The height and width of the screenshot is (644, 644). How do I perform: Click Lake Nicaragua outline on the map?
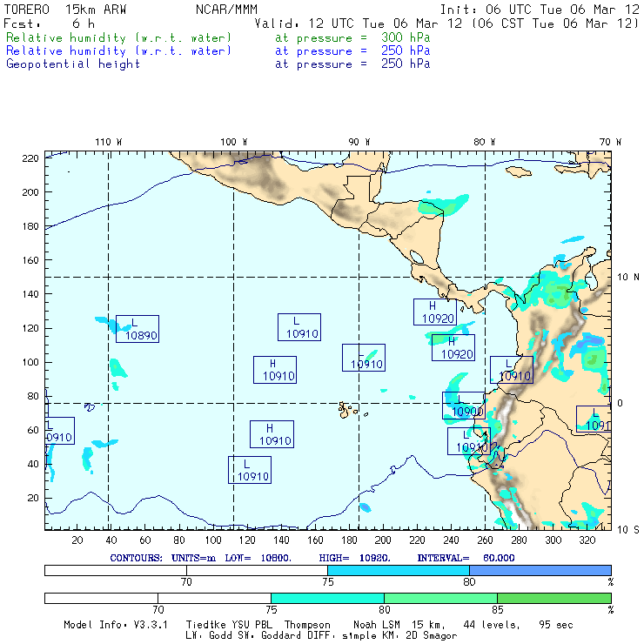coord(417,257)
